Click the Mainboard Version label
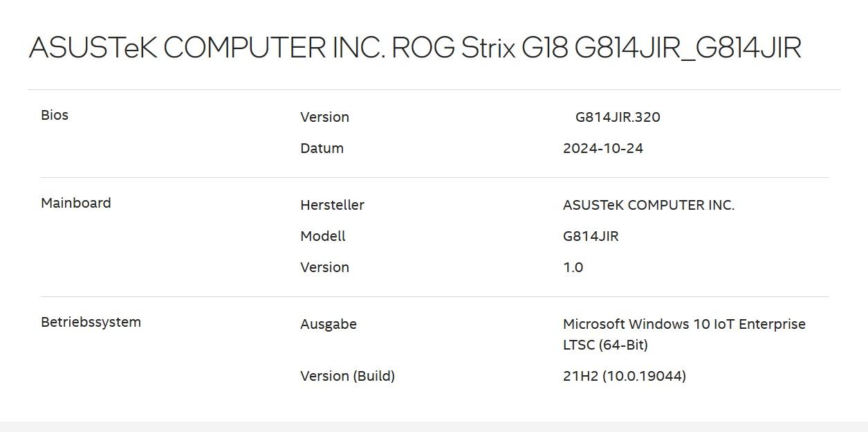 (x=324, y=267)
